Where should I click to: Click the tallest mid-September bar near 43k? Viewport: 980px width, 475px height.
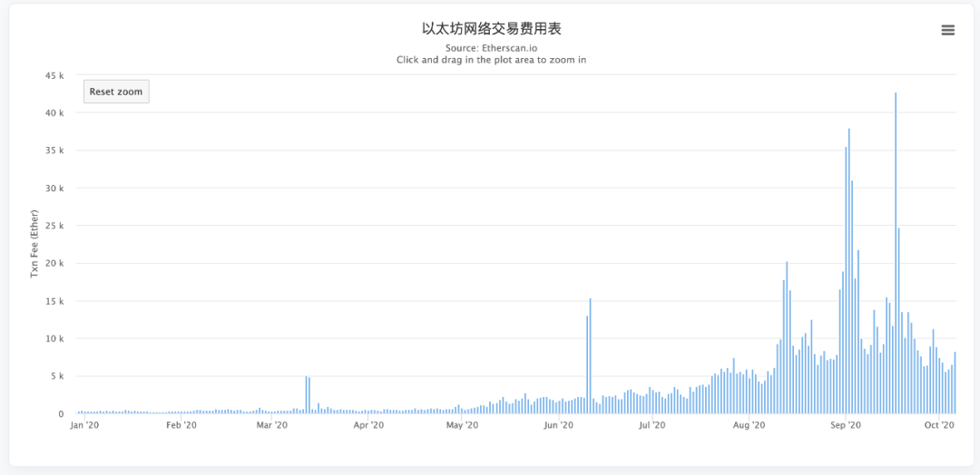pyautogui.click(x=896, y=253)
